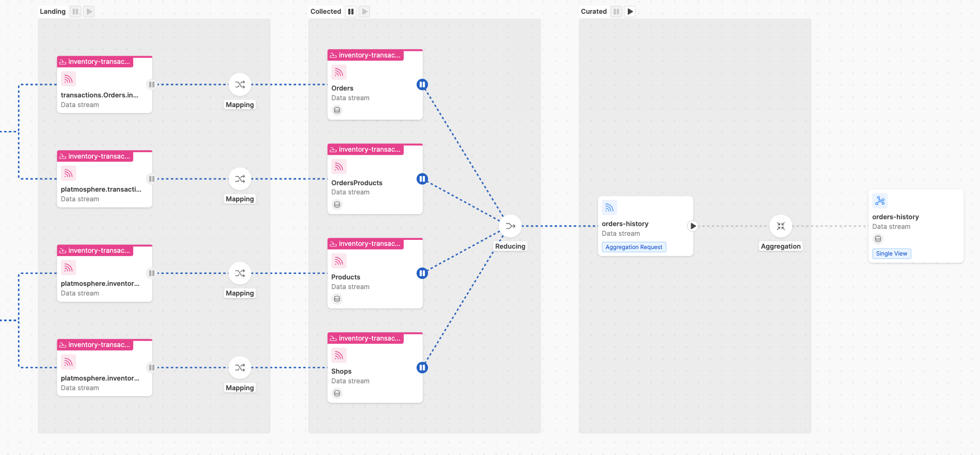Viewport: 980px width, 455px height.
Task: Click the branch icon on the Single View node
Action: pos(880,200)
